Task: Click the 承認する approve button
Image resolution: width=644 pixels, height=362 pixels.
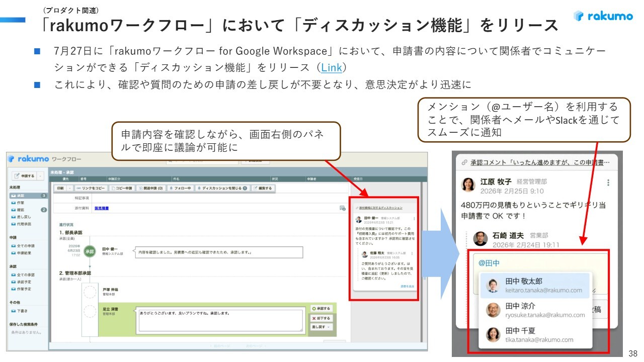Action: [321, 309]
